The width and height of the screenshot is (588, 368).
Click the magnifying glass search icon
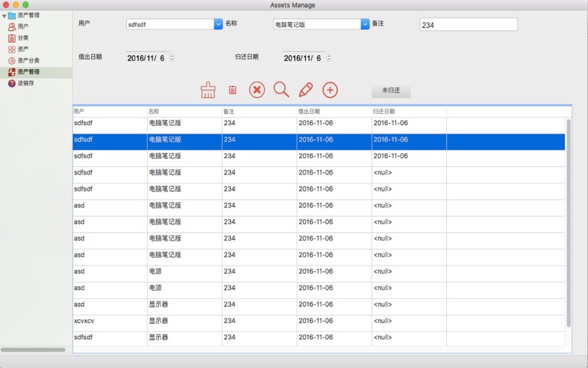pyautogui.click(x=281, y=90)
